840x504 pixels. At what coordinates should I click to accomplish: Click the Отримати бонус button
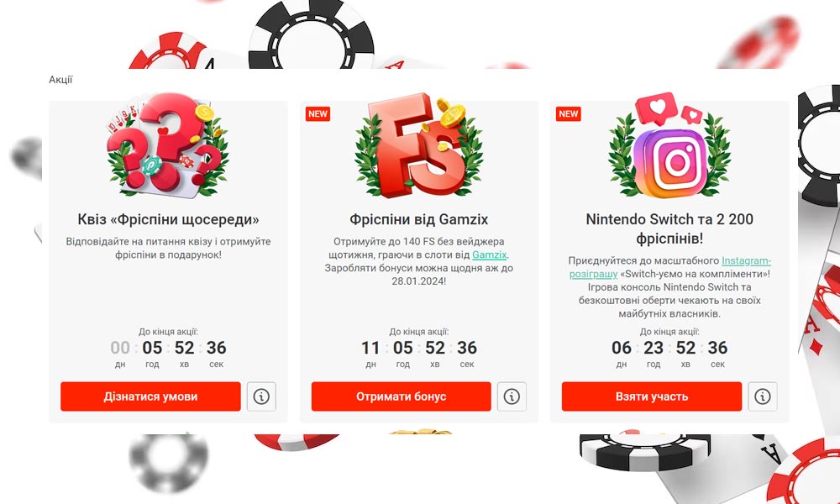click(x=402, y=396)
